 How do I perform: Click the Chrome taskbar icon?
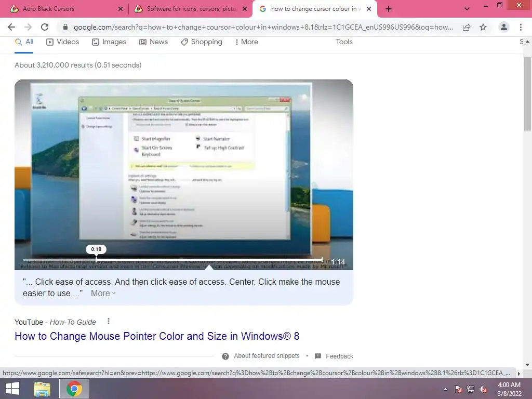[74, 389]
